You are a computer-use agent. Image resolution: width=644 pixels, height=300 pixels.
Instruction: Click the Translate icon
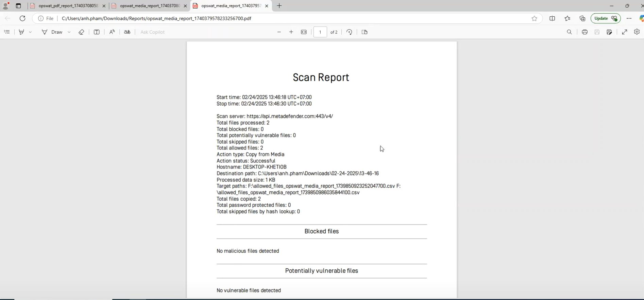(x=127, y=32)
